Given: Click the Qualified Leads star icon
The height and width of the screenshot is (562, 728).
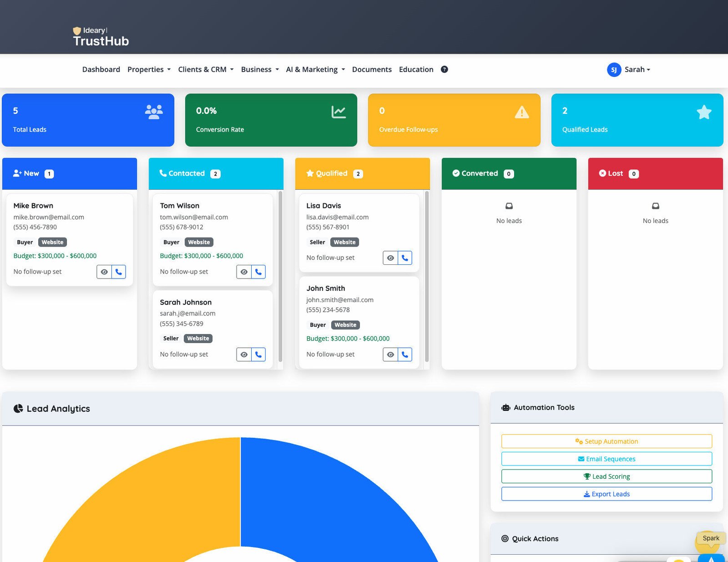Looking at the screenshot, I should [704, 112].
